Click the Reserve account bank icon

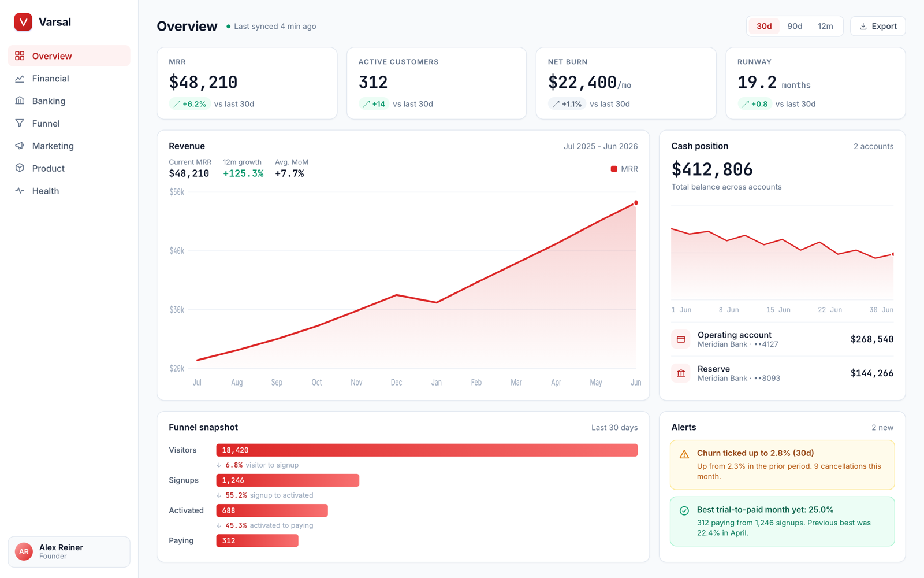[681, 373]
